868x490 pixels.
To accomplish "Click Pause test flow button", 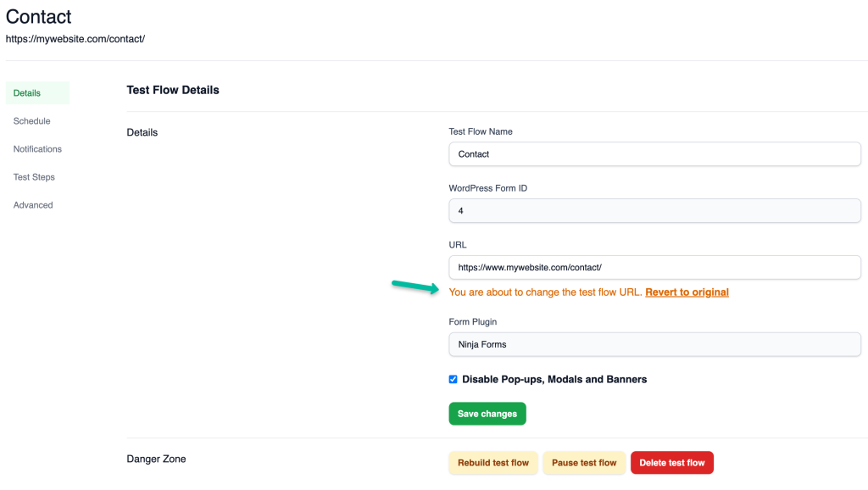I will coord(583,463).
